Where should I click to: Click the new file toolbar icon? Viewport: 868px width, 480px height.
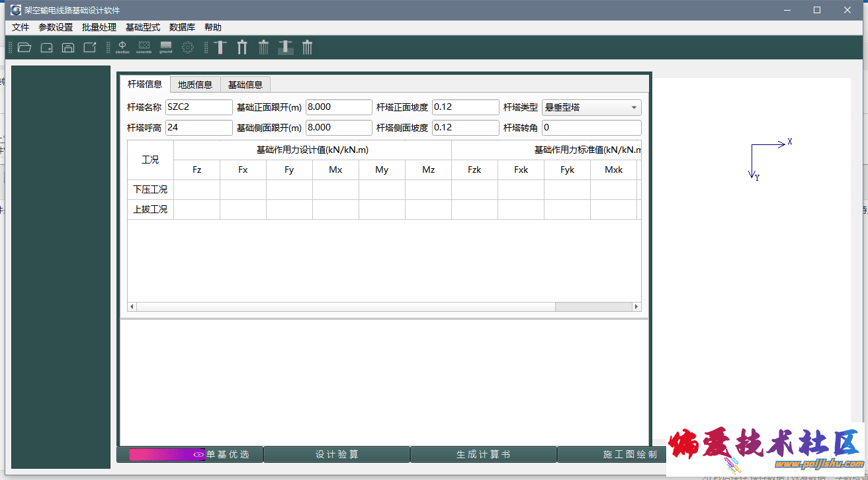pyautogui.click(x=46, y=48)
